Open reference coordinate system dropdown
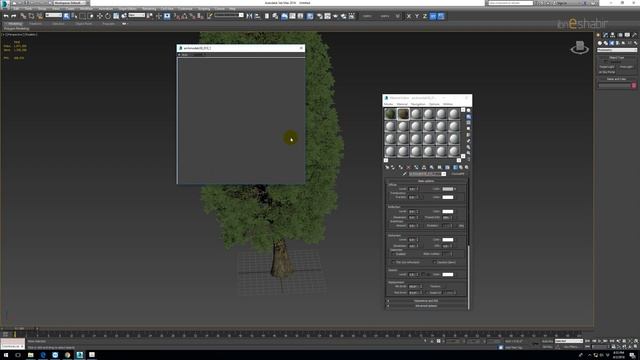 (x=137, y=16)
